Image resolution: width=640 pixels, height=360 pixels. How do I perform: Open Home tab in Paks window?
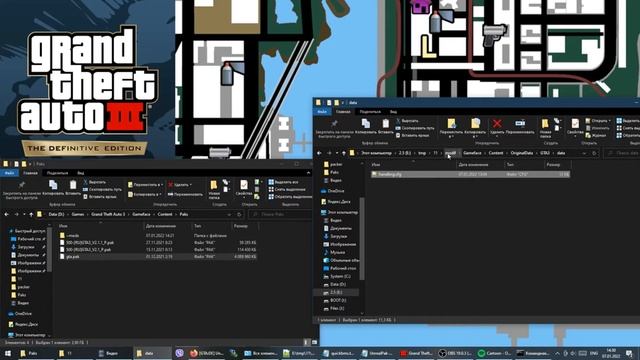[30, 173]
